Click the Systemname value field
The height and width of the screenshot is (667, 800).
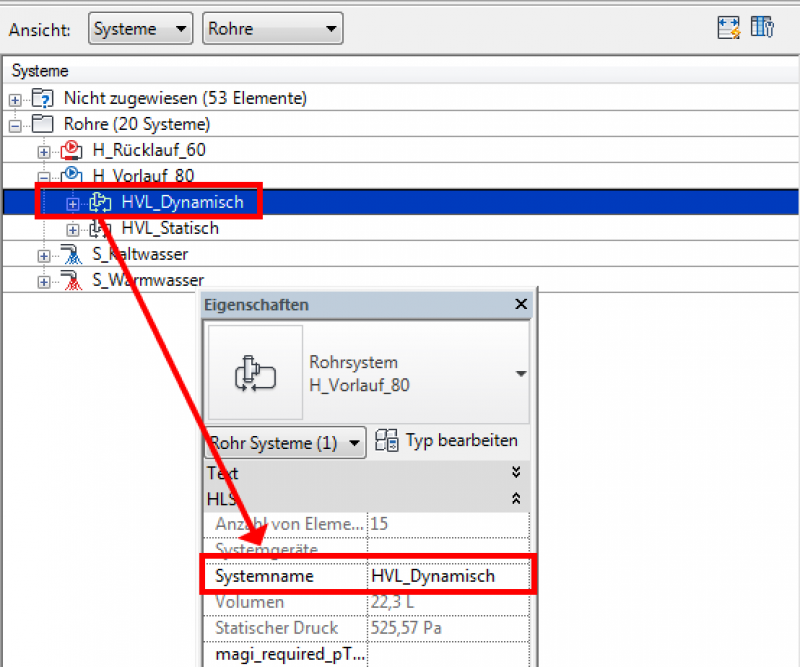coord(448,576)
